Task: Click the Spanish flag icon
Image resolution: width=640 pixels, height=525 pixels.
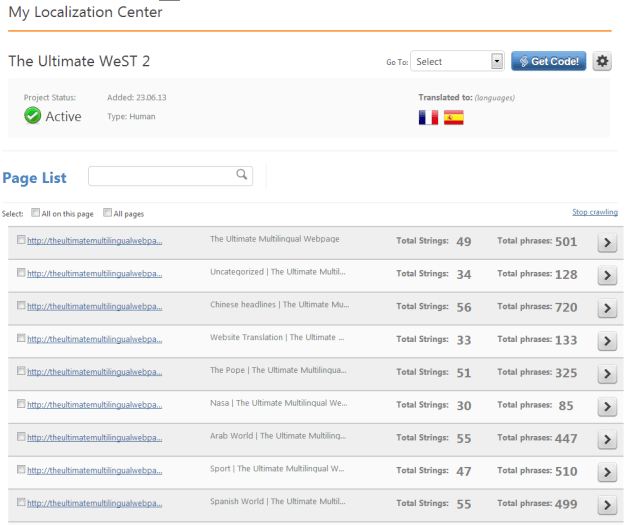Action: 454,117
